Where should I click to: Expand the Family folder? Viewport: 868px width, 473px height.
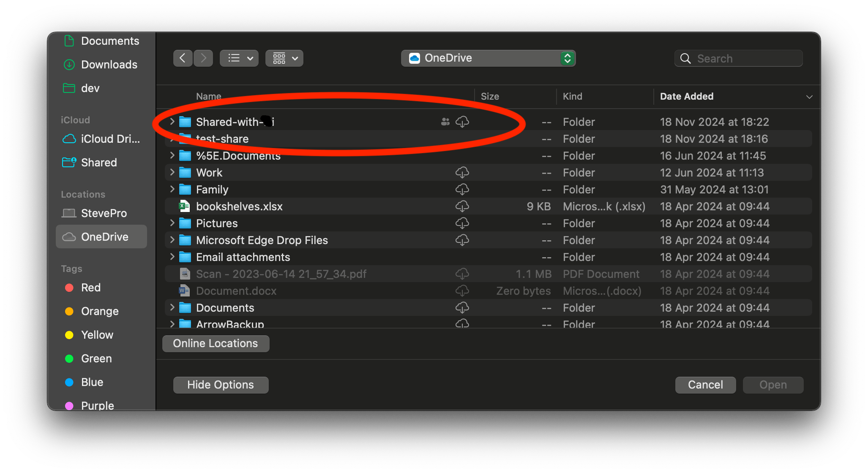coord(172,189)
